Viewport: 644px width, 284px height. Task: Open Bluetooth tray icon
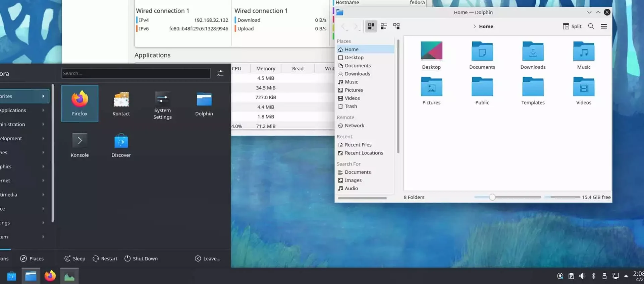point(593,276)
